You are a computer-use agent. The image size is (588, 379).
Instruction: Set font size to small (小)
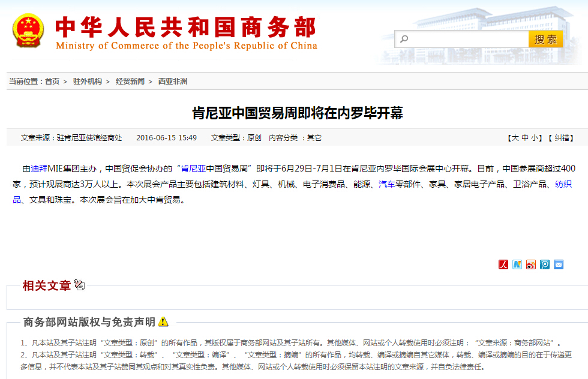[534, 138]
